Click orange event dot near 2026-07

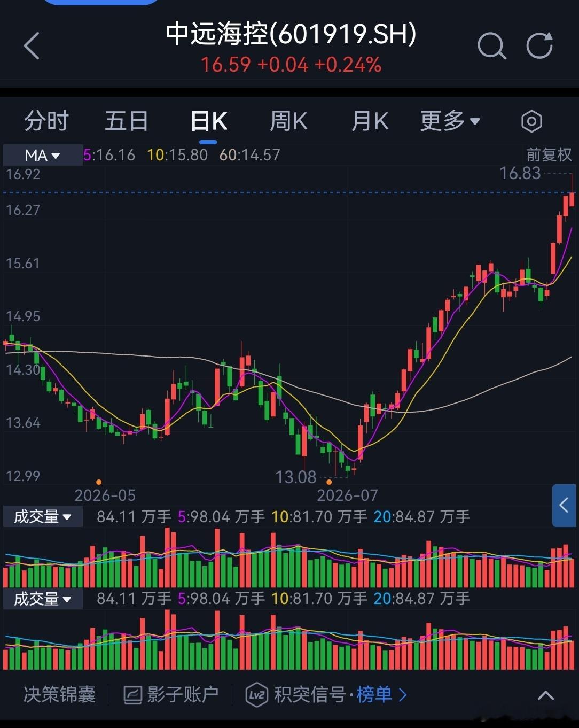coord(329,482)
